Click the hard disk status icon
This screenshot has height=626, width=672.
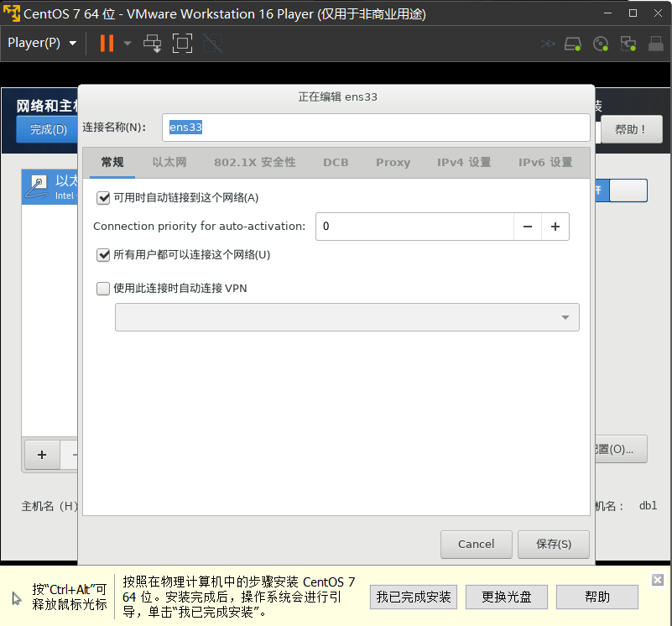click(x=573, y=44)
